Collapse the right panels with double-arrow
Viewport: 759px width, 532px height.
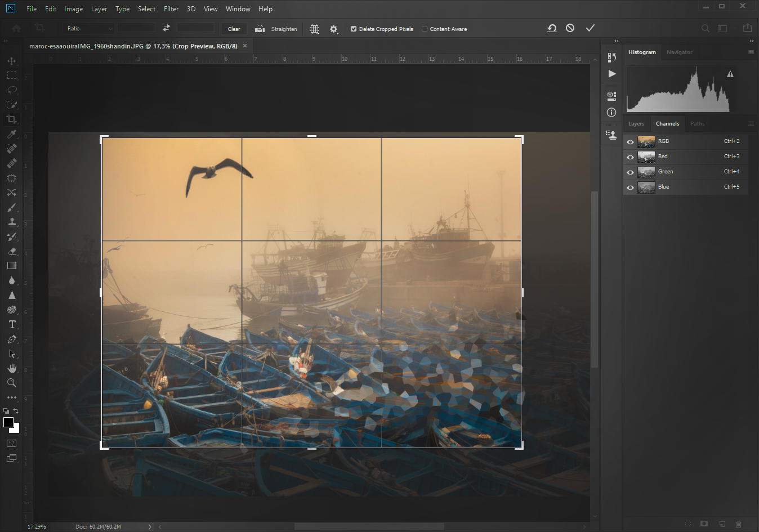point(751,41)
